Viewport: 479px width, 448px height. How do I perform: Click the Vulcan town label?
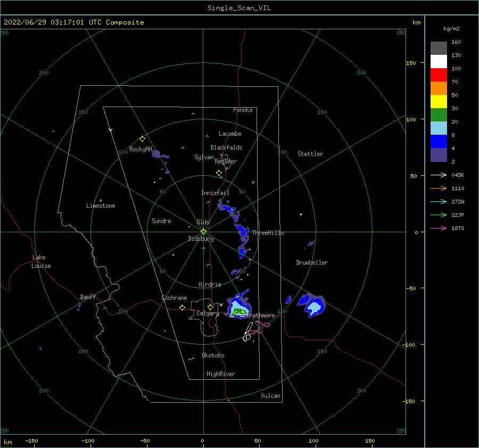coord(270,396)
